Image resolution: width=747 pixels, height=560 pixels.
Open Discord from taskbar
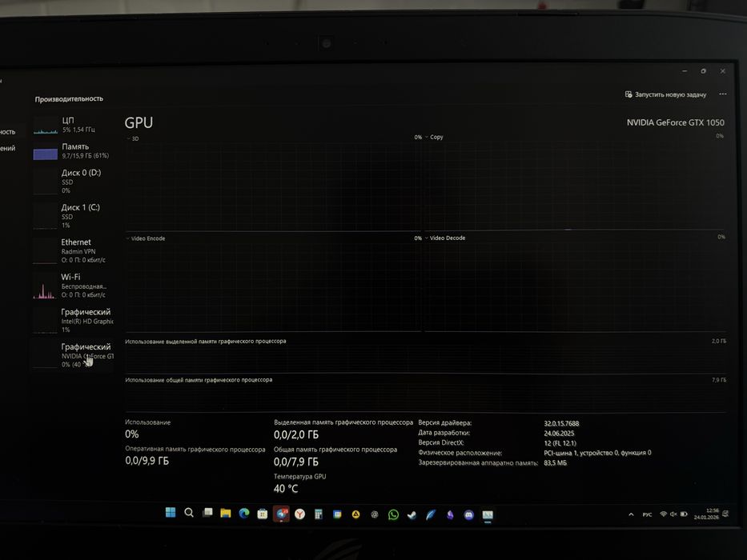click(x=469, y=514)
